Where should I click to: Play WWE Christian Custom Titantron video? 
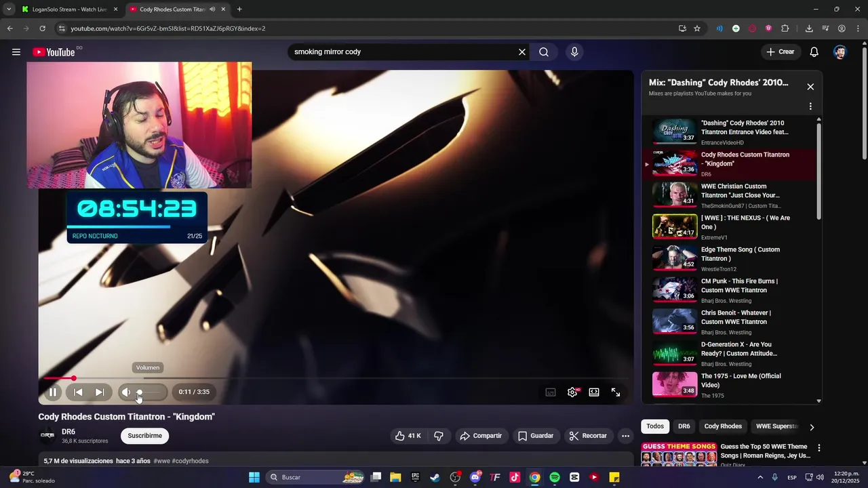tap(728, 195)
